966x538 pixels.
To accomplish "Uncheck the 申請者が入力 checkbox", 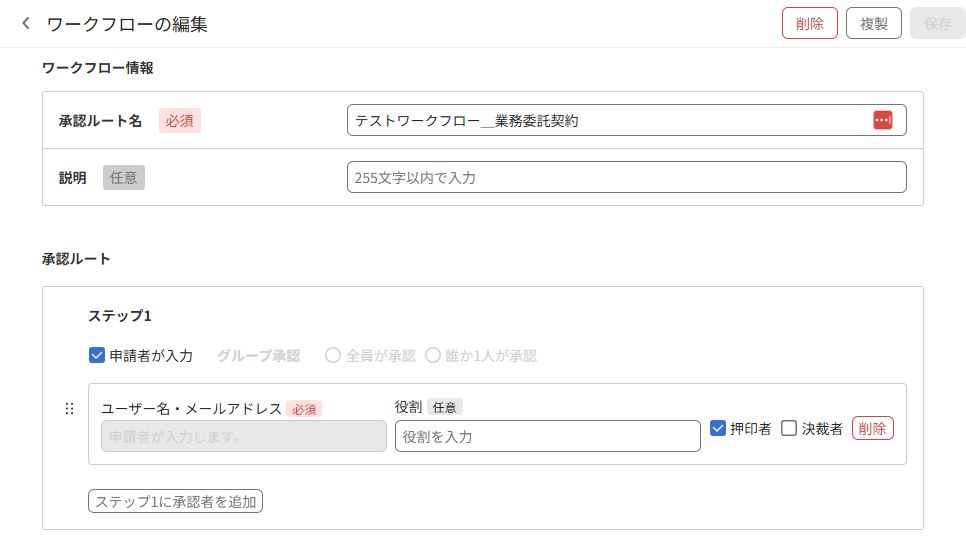I will pyautogui.click(x=97, y=355).
